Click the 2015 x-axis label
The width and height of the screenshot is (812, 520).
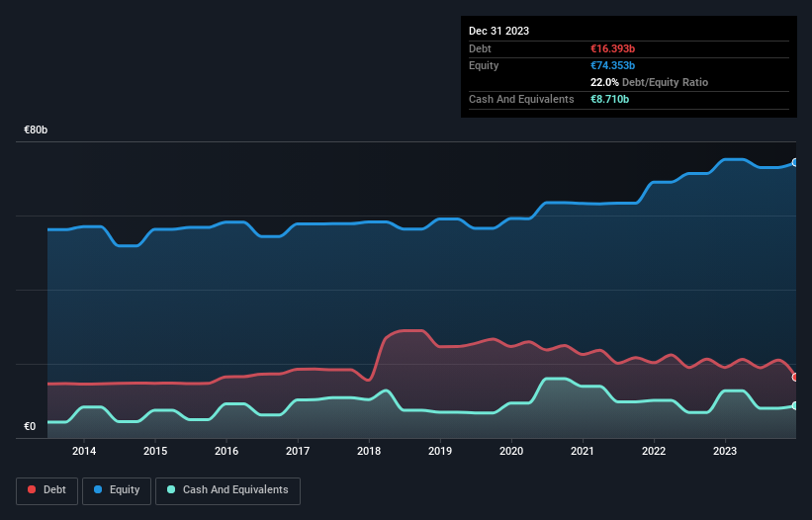[x=155, y=451]
